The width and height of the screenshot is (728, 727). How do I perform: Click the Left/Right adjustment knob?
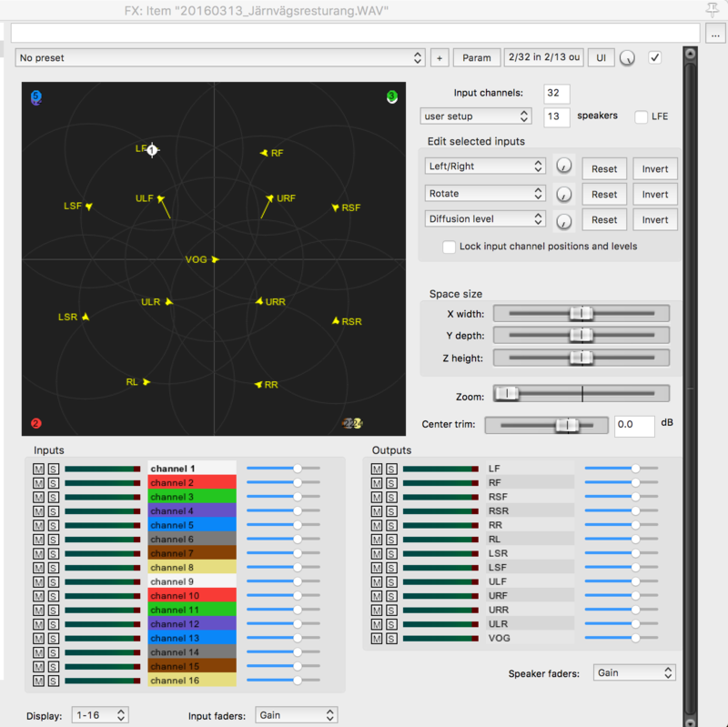[564, 167]
